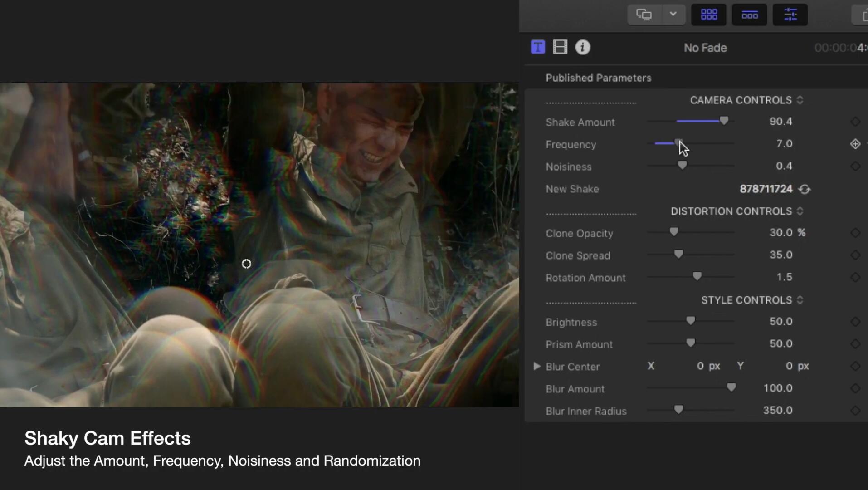Open the DISTORTION CONTROLS popup chevron

click(800, 211)
